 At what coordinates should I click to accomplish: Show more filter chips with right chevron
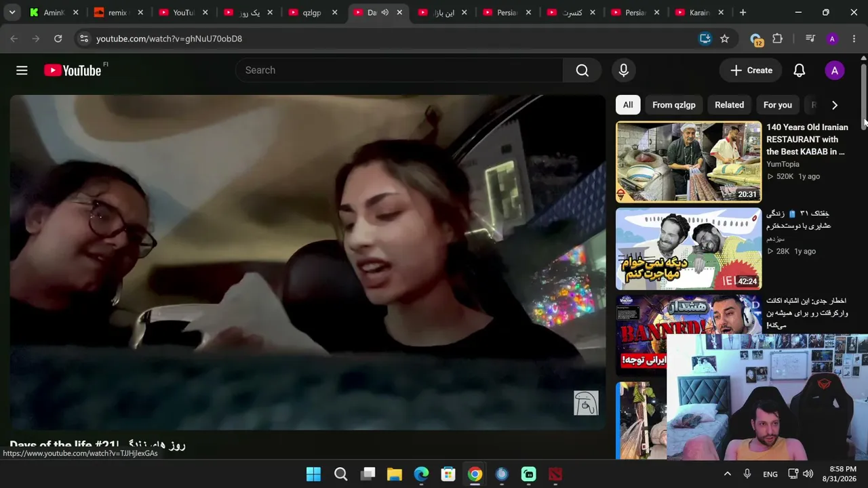point(835,105)
